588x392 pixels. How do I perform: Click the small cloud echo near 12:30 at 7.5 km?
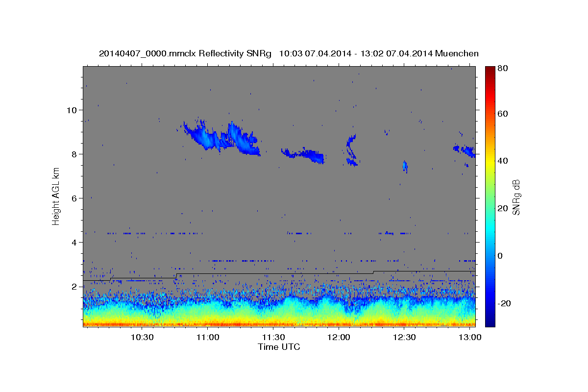pos(405,166)
